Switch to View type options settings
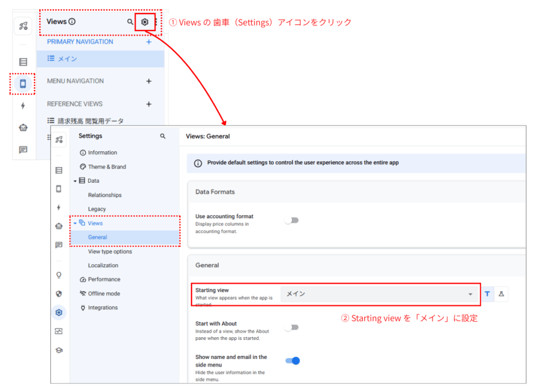This screenshot has height=392, width=535. coord(111,251)
